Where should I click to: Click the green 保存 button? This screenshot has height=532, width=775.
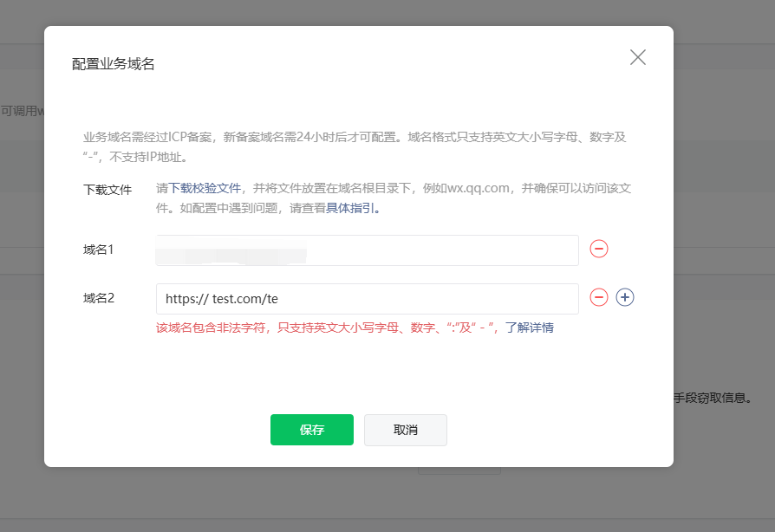pyautogui.click(x=312, y=430)
